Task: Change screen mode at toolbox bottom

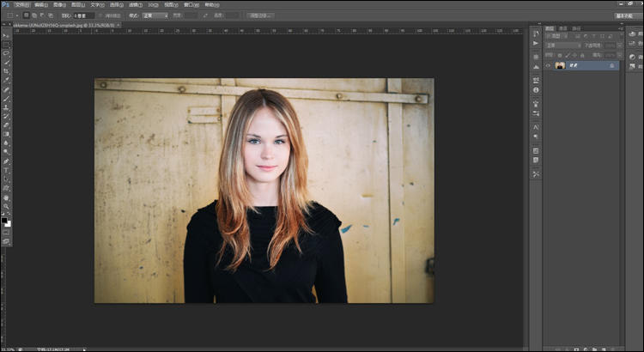Action: tap(6, 241)
